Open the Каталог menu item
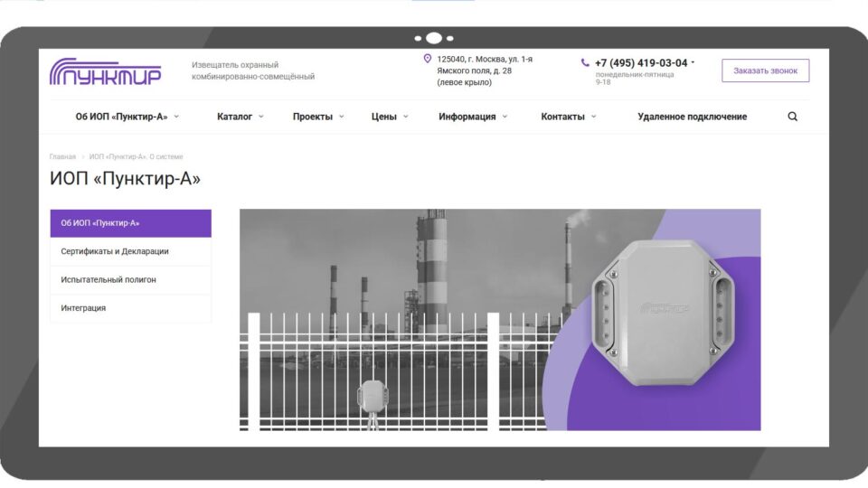This screenshot has height=488, width=868. (235, 117)
